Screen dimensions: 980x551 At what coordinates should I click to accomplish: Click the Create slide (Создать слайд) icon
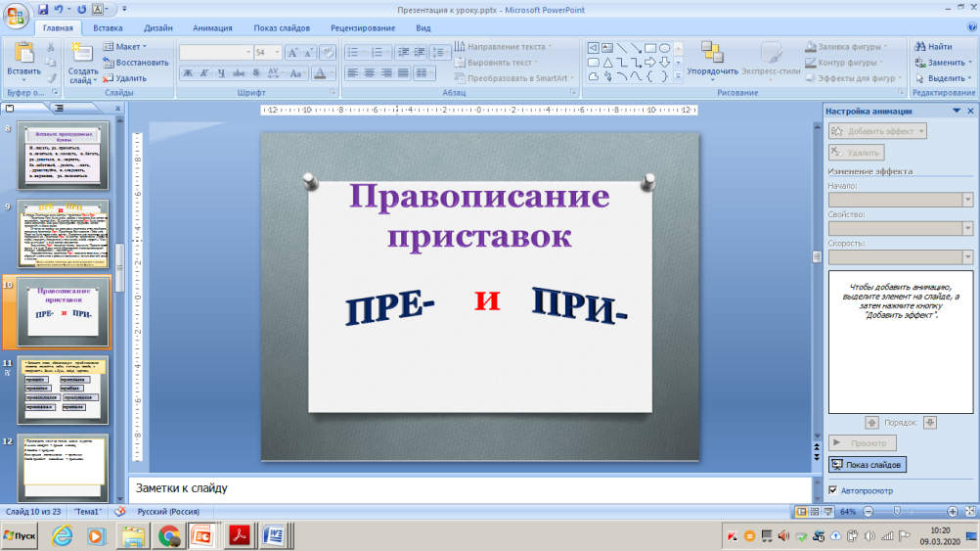81,54
